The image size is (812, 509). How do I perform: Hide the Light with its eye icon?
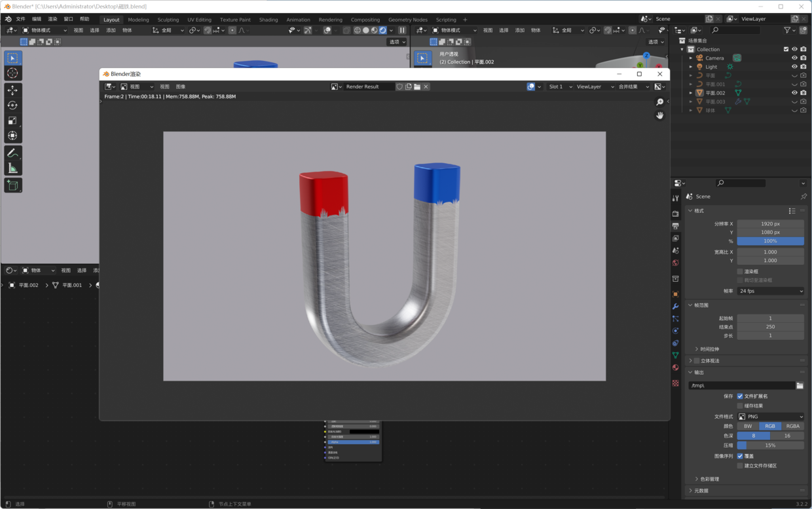point(794,66)
